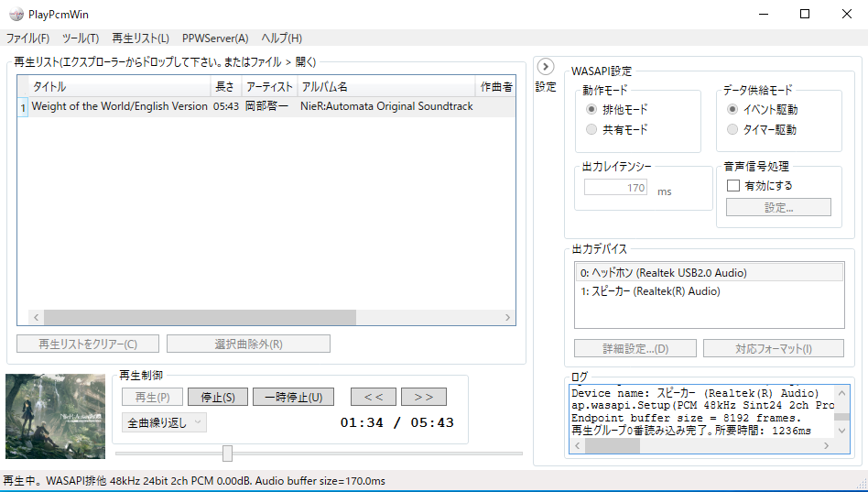Click the PlayPcmWin title bar app icon

click(16, 14)
